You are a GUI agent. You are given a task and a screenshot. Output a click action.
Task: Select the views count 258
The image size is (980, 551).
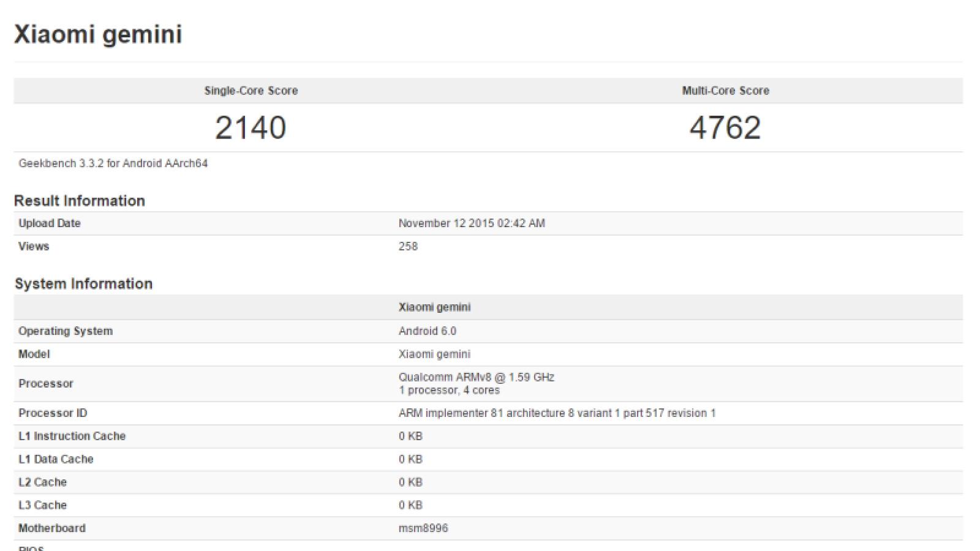(x=408, y=246)
